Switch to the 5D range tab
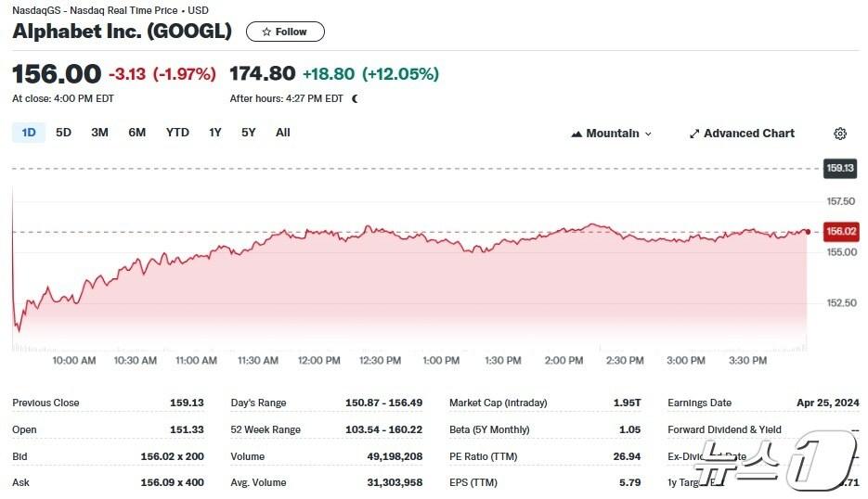The height and width of the screenshot is (499, 868). tap(63, 133)
